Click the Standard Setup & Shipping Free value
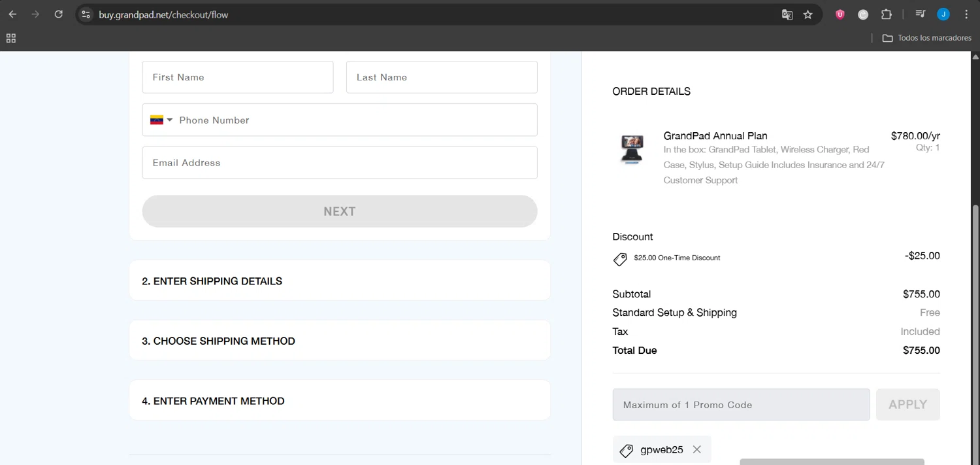 click(x=930, y=313)
